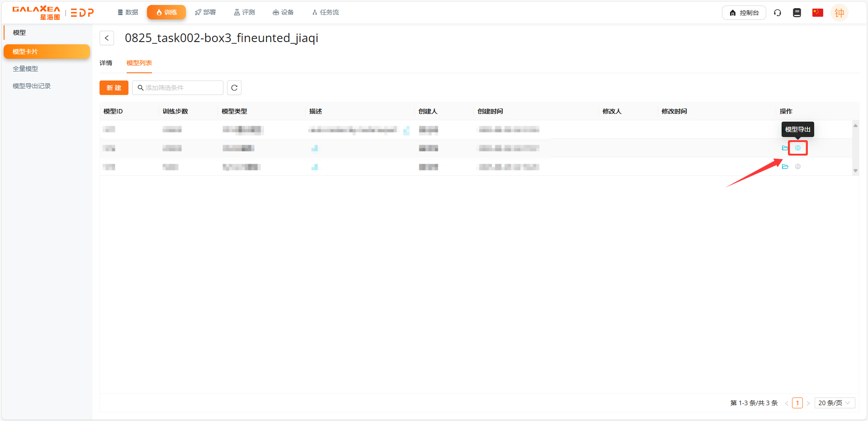Select 模型导出记录 in the sidebar
The width and height of the screenshot is (868, 421).
[32, 86]
